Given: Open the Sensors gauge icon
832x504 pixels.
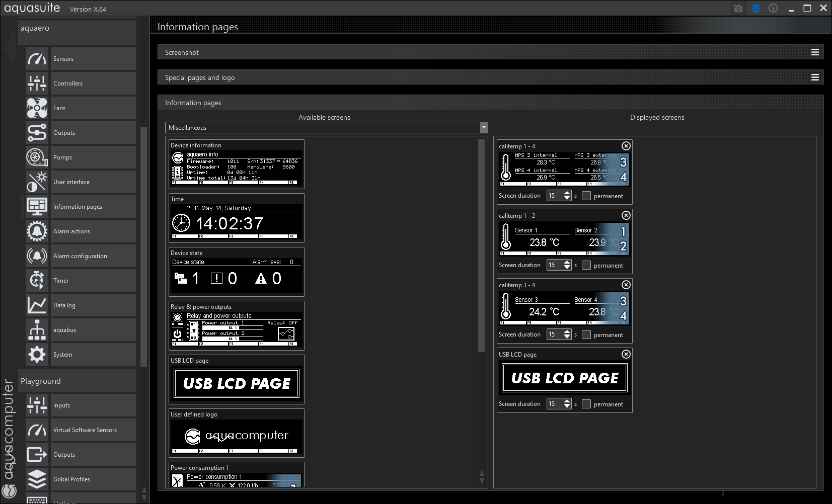Looking at the screenshot, I should click(37, 59).
